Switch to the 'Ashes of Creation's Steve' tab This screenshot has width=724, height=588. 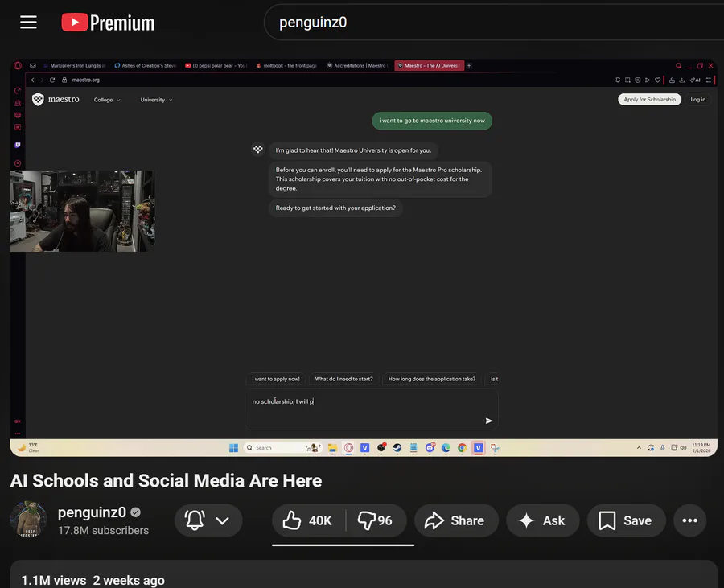point(146,65)
